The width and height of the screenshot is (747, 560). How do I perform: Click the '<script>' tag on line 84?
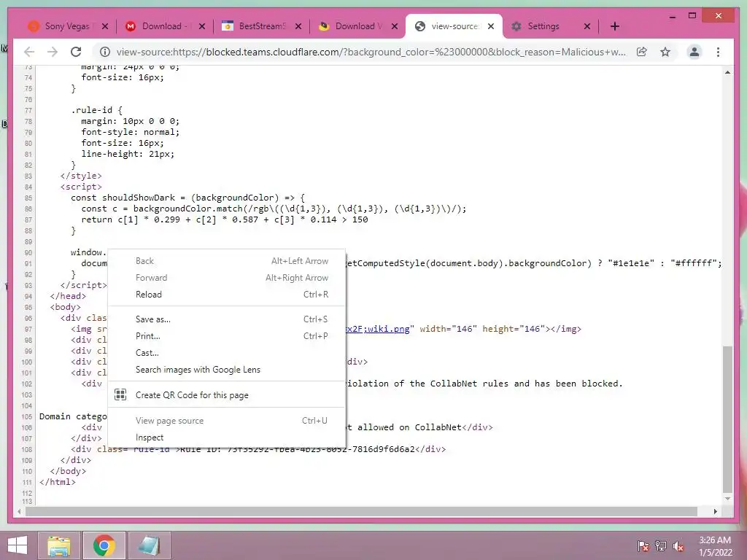[81, 187]
